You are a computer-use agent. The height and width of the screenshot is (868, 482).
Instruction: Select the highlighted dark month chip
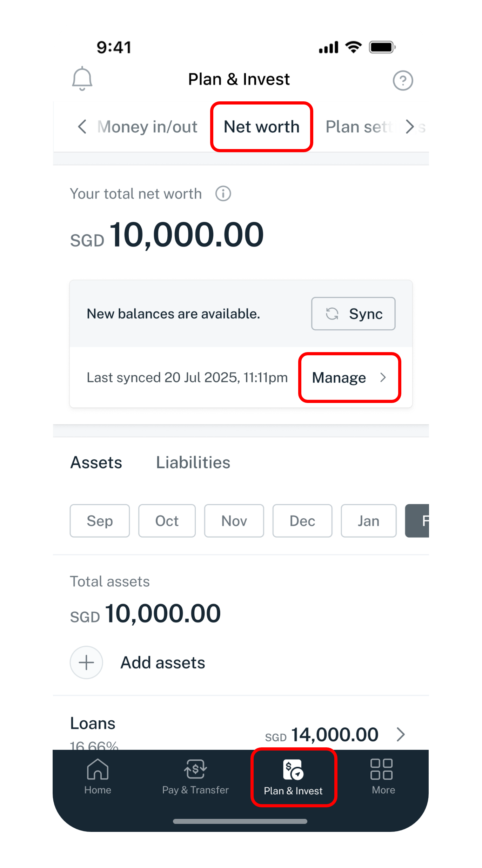[x=417, y=521]
